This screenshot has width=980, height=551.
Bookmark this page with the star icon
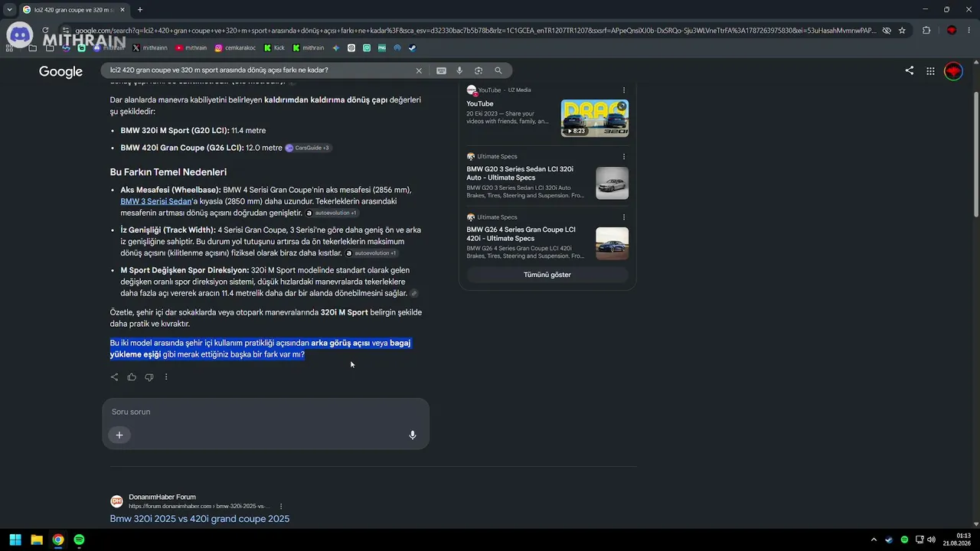(x=902, y=31)
